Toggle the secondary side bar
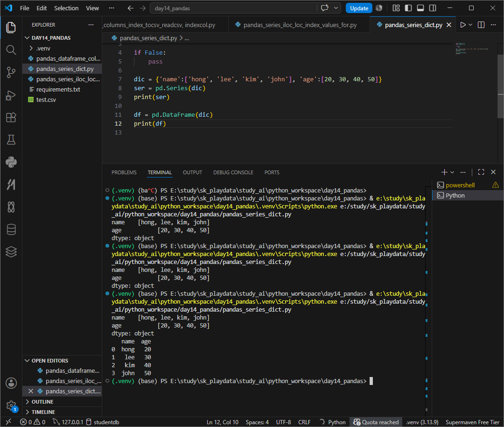 433,8
